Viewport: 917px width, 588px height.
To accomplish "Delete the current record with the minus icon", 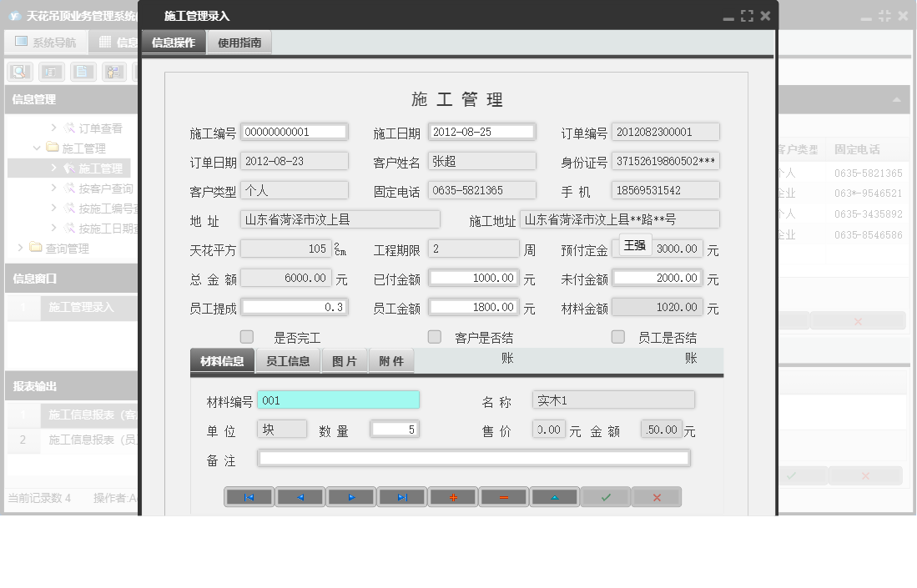I will click(504, 496).
